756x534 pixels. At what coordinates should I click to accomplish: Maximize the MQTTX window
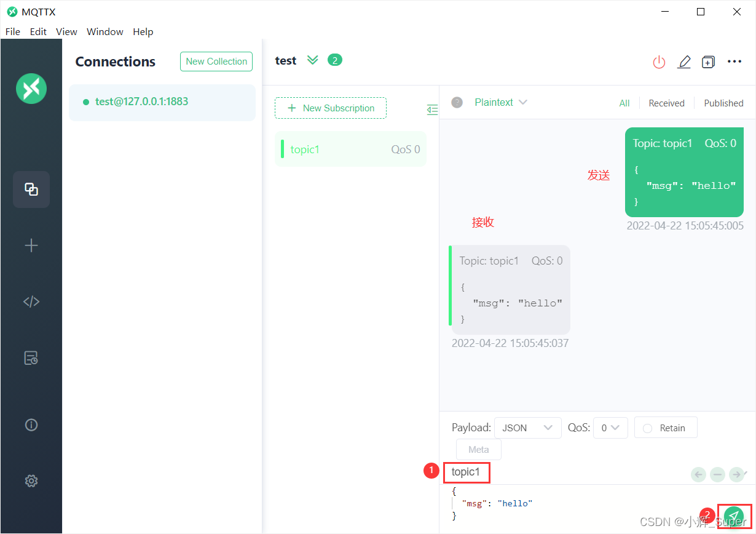pyautogui.click(x=701, y=12)
